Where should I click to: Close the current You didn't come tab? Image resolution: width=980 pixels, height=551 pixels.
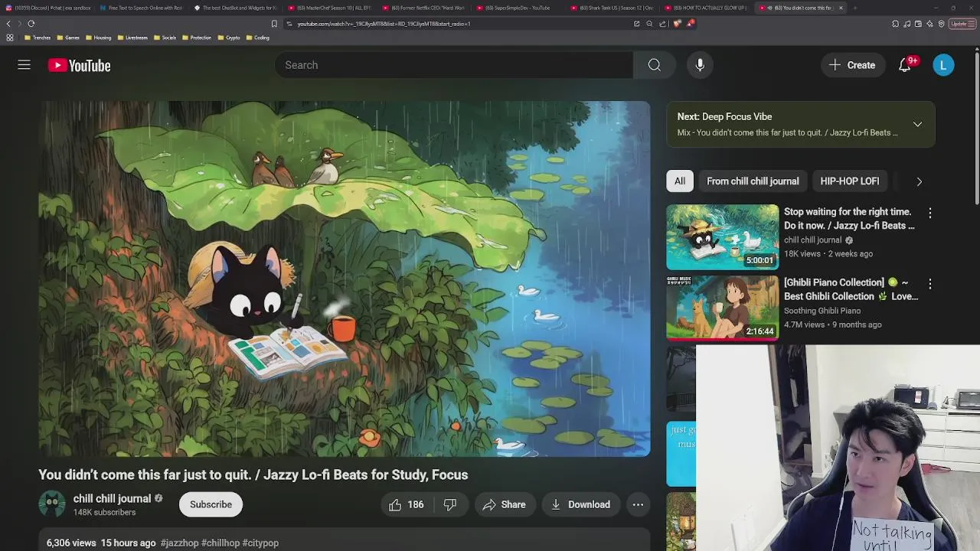pos(841,8)
